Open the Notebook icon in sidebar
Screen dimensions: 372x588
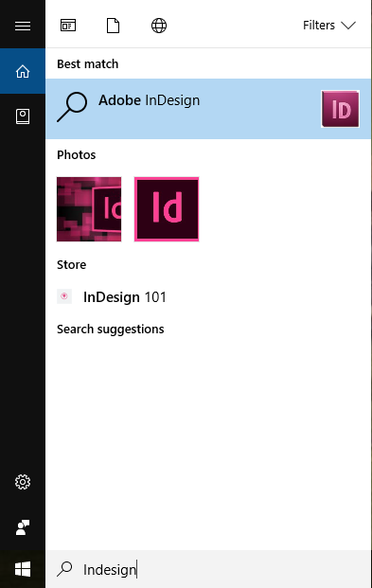click(x=23, y=116)
